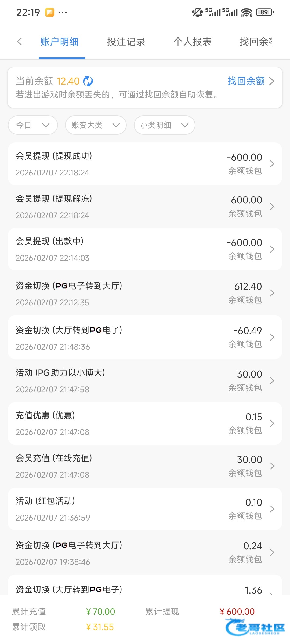Tap the back arrow icon
The image size is (290, 644).
point(19,42)
